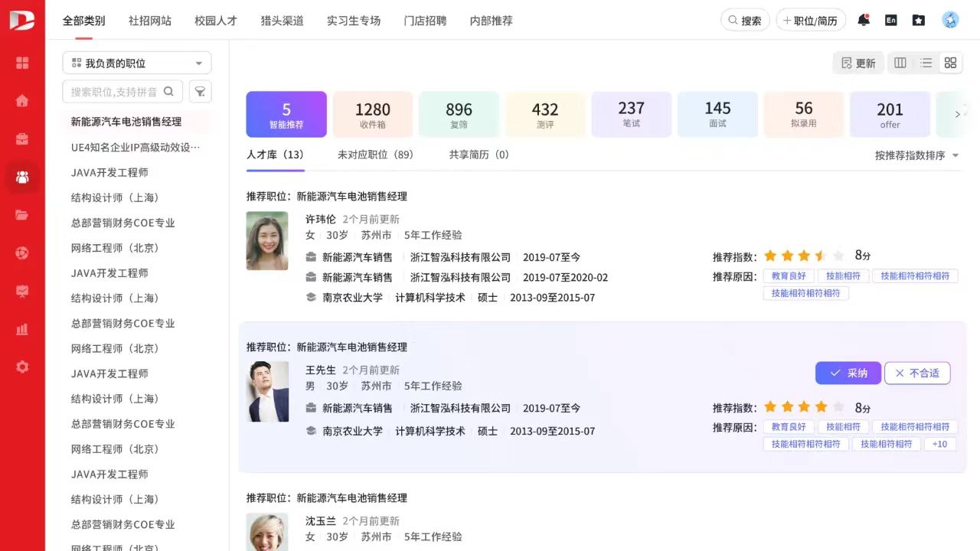Click the star/favorites toggle in the top bar
The width and height of the screenshot is (980, 551).
point(919,20)
